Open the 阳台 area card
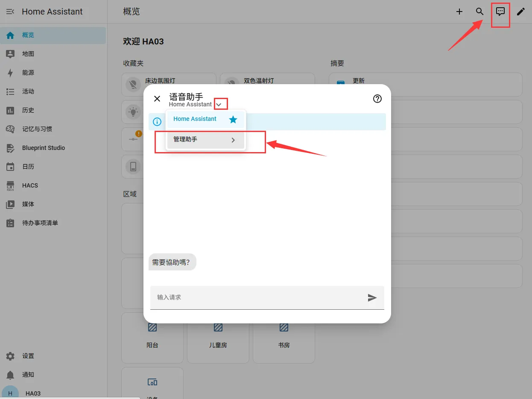The width and height of the screenshot is (532, 399). coord(152,337)
